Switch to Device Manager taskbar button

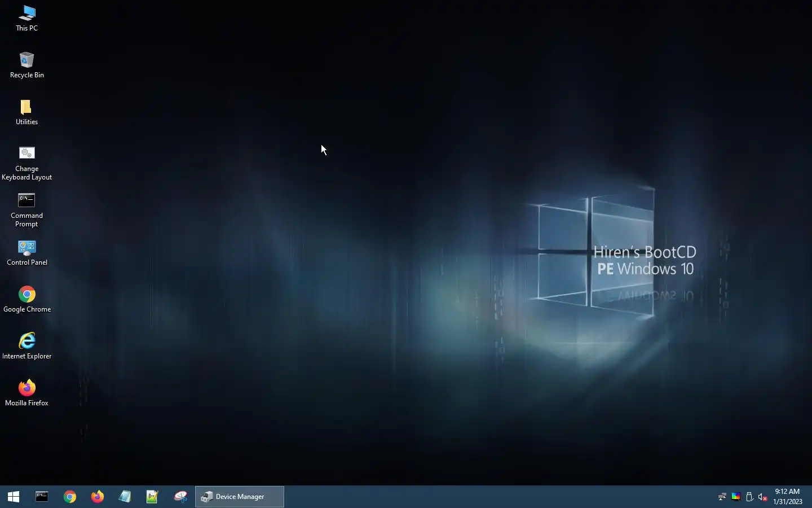pos(240,497)
